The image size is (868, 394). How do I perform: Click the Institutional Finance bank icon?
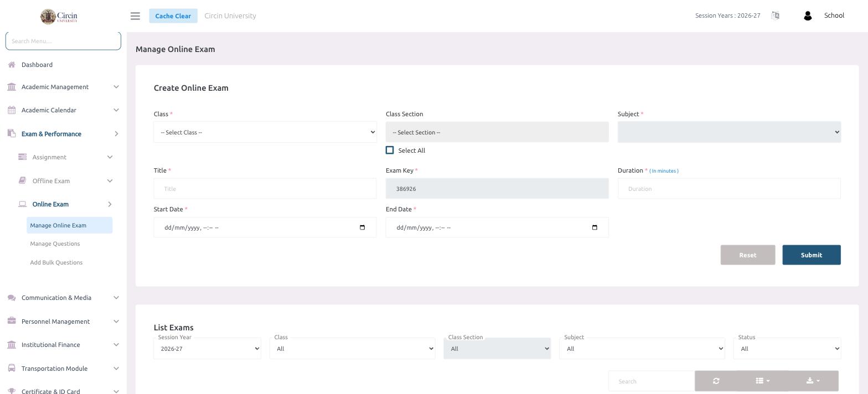coord(12,345)
